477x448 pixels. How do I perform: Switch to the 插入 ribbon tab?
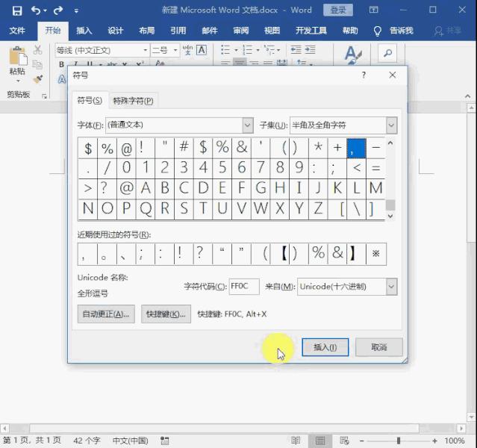point(84,31)
